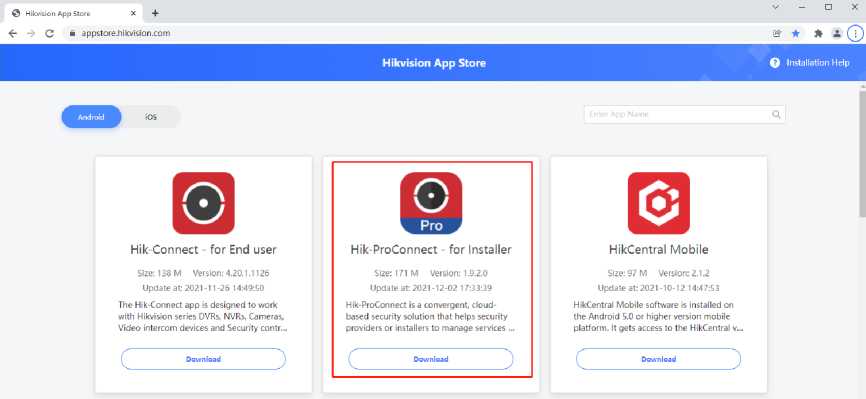866x399 pixels.
Task: Click the Version: 2.1.2 text
Action: point(684,273)
